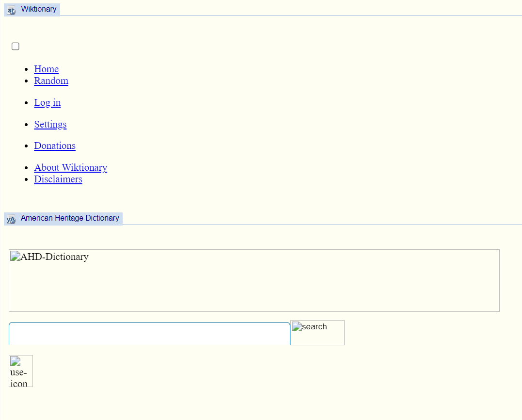The width and height of the screenshot is (522, 420).
Task: Open the About Wiktionary link
Action: coord(71,167)
